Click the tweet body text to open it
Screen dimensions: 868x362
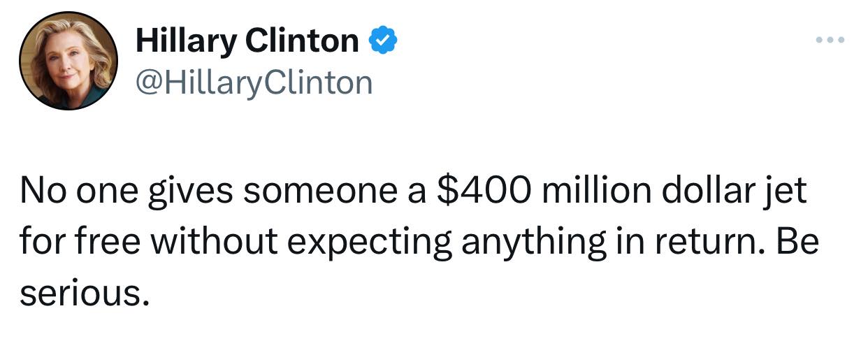click(419, 241)
